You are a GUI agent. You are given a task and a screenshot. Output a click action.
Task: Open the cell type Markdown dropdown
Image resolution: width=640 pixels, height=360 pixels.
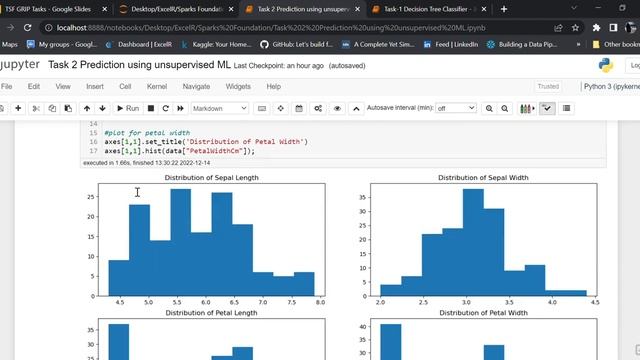pyautogui.click(x=220, y=108)
